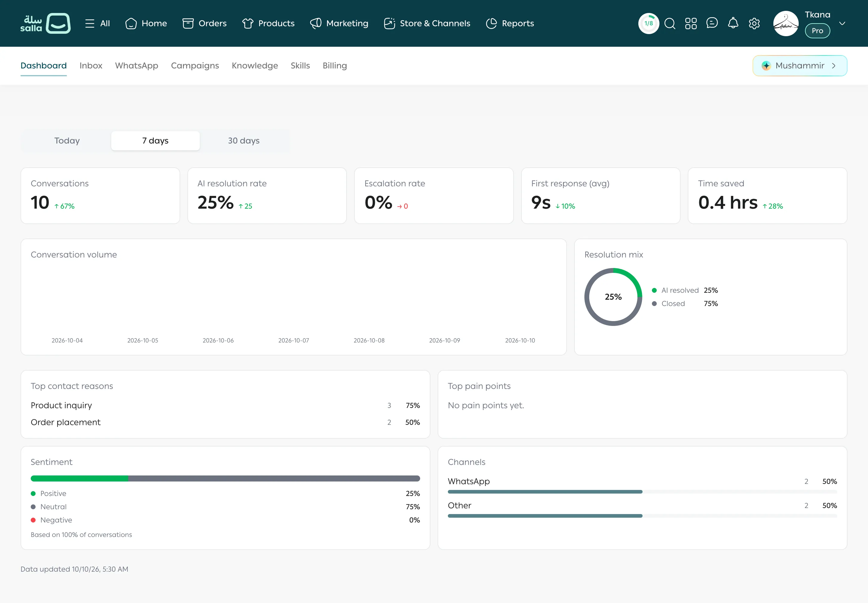Open search via magnifier icon
Viewport: 868px width, 603px height.
click(x=670, y=24)
